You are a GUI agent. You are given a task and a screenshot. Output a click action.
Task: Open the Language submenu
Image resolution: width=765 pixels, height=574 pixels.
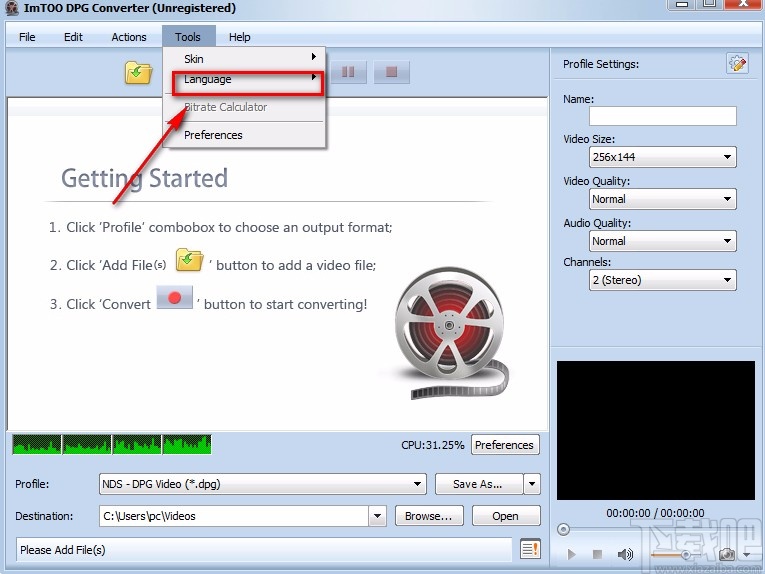point(246,79)
